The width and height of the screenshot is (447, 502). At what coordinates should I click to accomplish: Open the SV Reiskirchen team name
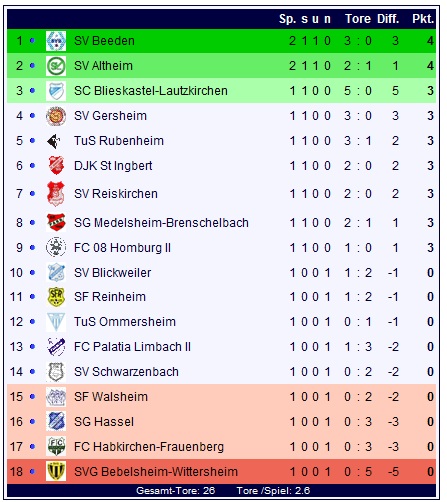click(x=116, y=194)
